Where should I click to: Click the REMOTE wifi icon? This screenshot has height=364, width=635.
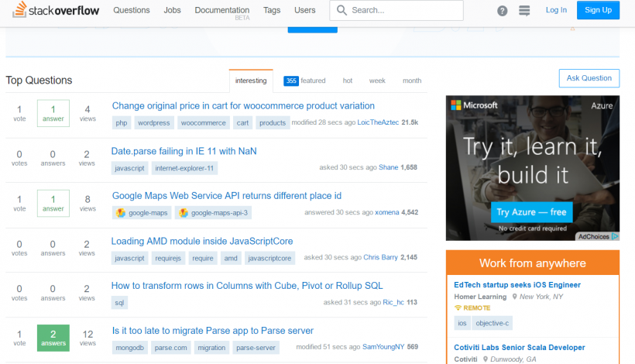click(458, 307)
